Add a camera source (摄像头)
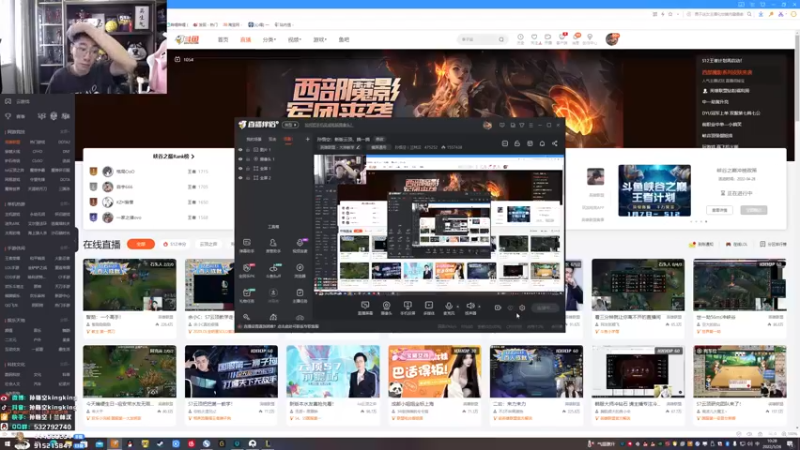The height and width of the screenshot is (450, 800). click(x=386, y=308)
